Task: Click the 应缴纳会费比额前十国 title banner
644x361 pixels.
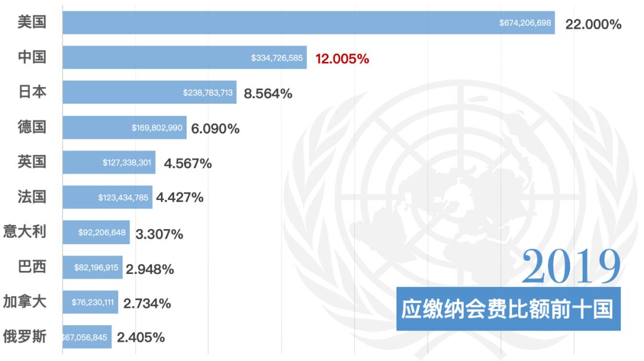Action: coord(508,309)
